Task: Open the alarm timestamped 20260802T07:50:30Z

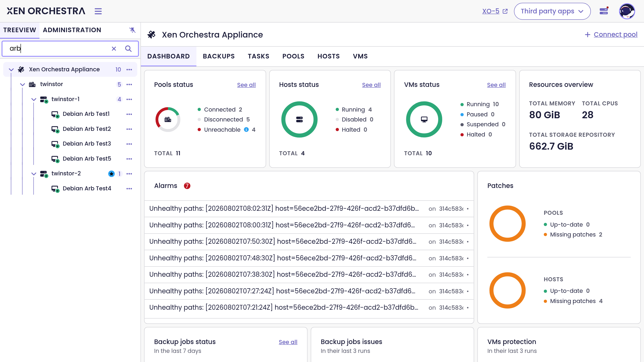Action: [x=309, y=242]
